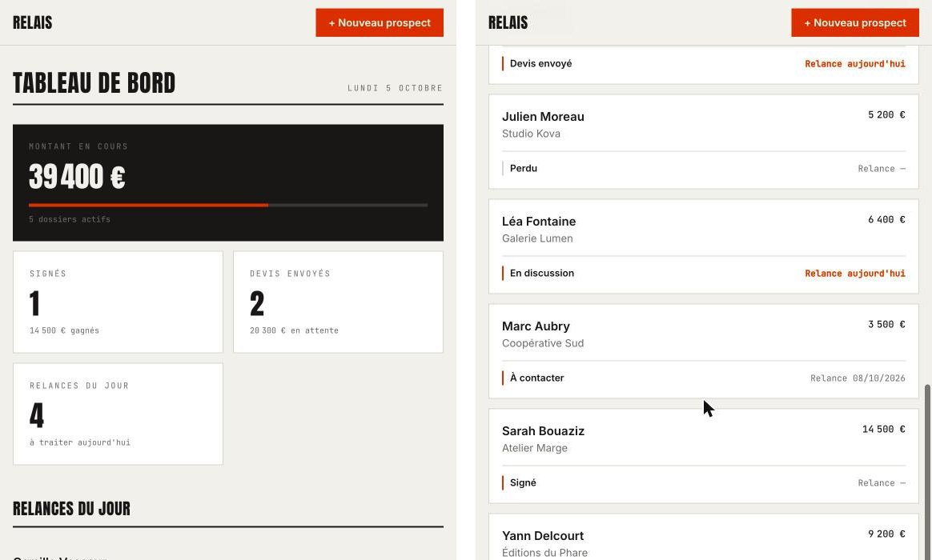Open Yann Delcourt prospect card
Screen dimensions: 932x560
(704, 537)
